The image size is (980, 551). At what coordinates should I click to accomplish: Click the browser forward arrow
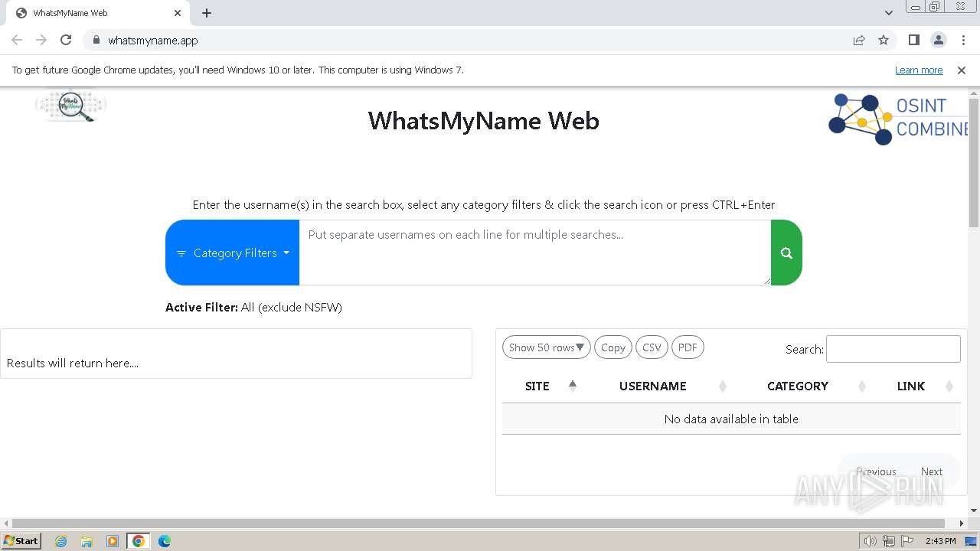click(x=41, y=40)
